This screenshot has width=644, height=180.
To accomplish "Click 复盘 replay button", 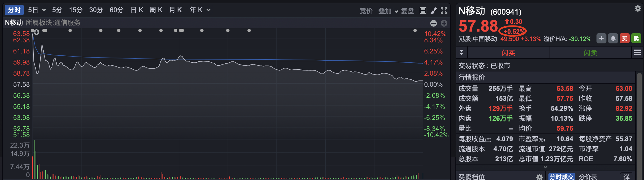I will (408, 11).
